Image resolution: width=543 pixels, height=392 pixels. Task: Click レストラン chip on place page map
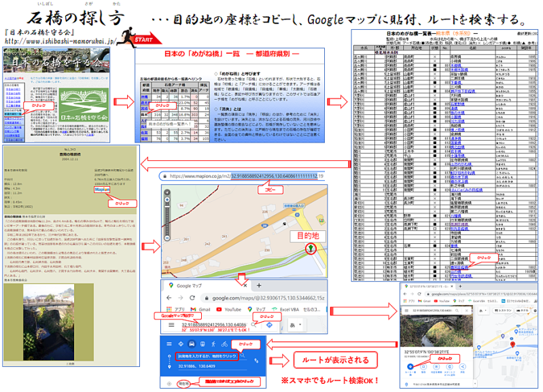click(x=502, y=310)
